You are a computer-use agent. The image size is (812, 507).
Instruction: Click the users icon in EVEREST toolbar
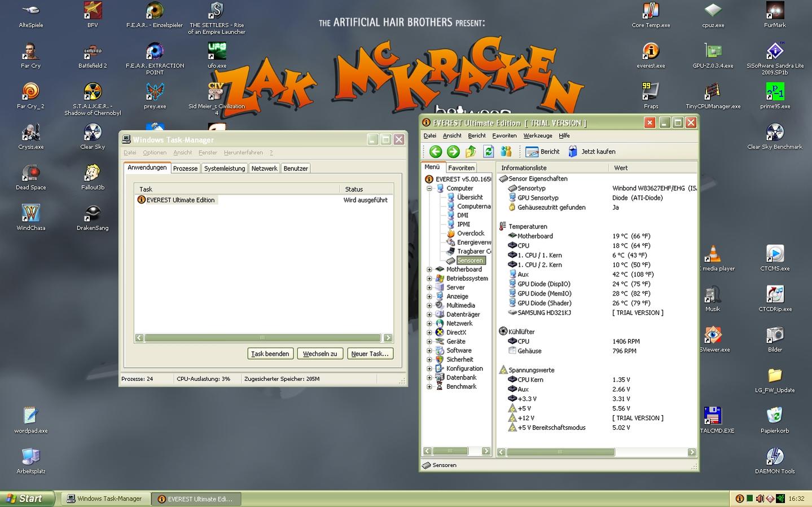pyautogui.click(x=506, y=151)
